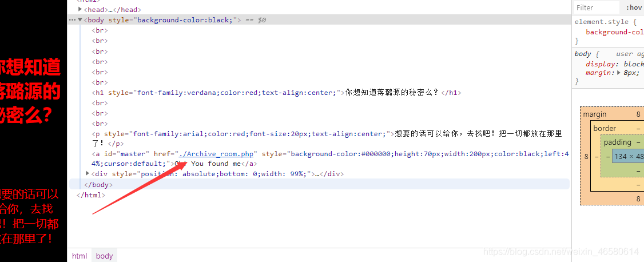644x262 pixels.
Task: Edit the background-color style property
Action: tap(614, 32)
